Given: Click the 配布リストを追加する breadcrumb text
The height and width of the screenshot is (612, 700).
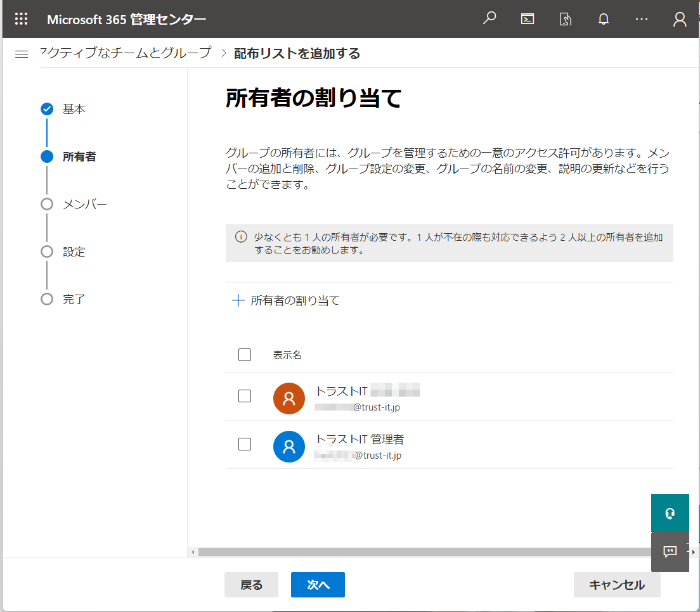Looking at the screenshot, I should click(x=297, y=53).
